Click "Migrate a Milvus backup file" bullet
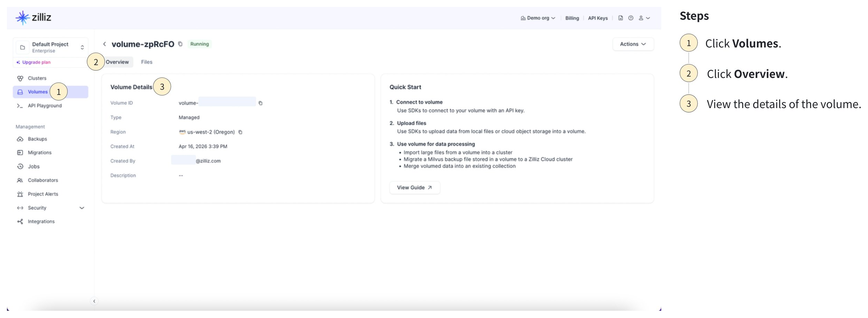Screen dimensions: 868x318 pos(488,159)
